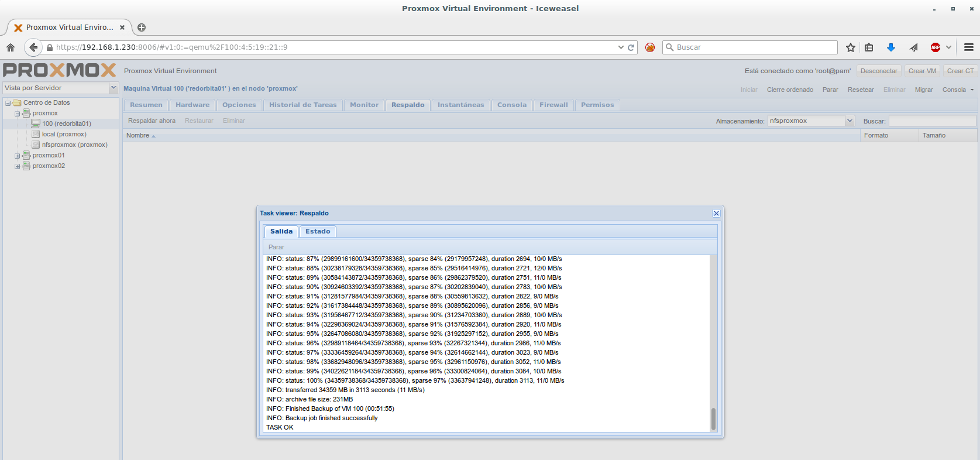Open the downloads arrow icon

point(890,47)
